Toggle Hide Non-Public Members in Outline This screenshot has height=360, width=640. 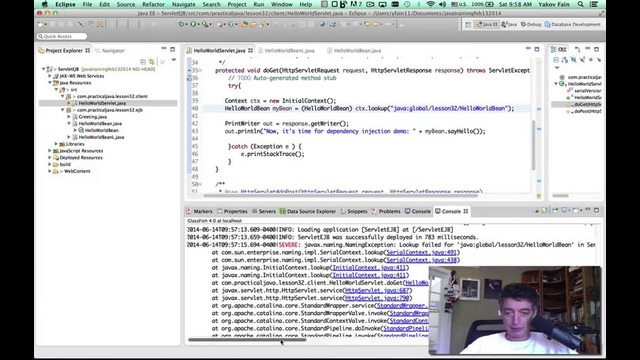pos(591,60)
